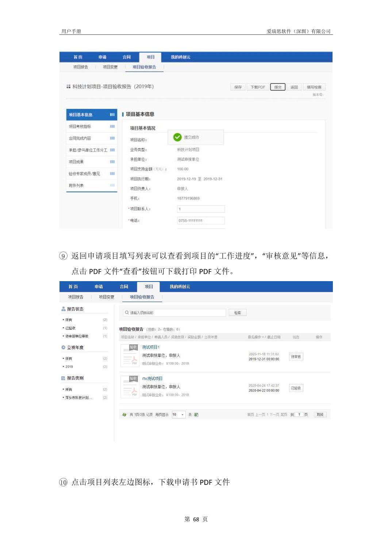Open the rtw测试项目 project link

[x=152, y=379]
